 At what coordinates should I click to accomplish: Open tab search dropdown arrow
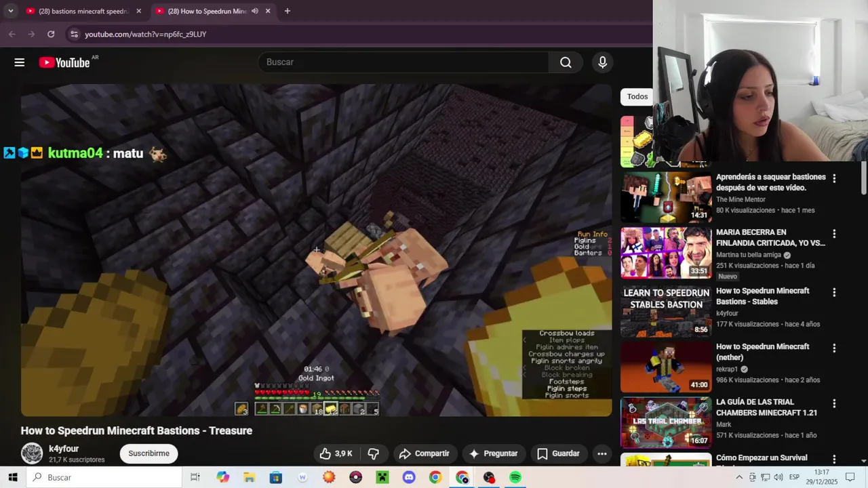point(10,11)
